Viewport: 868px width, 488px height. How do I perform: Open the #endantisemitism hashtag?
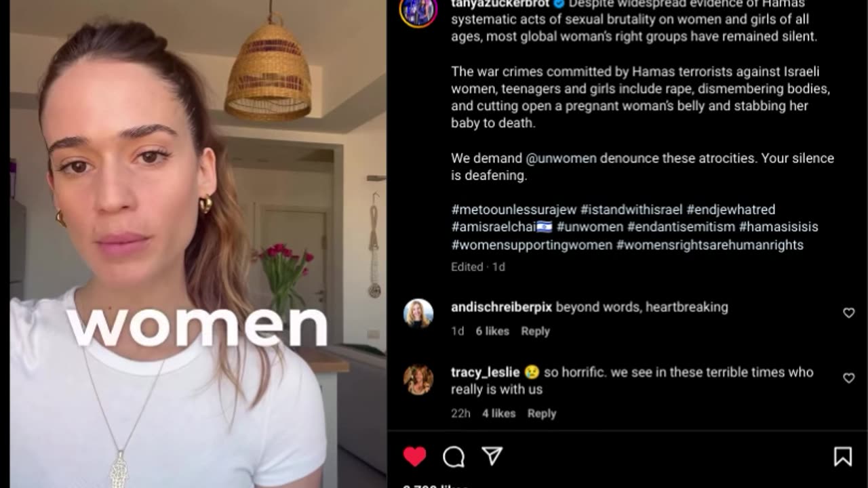[x=681, y=227]
